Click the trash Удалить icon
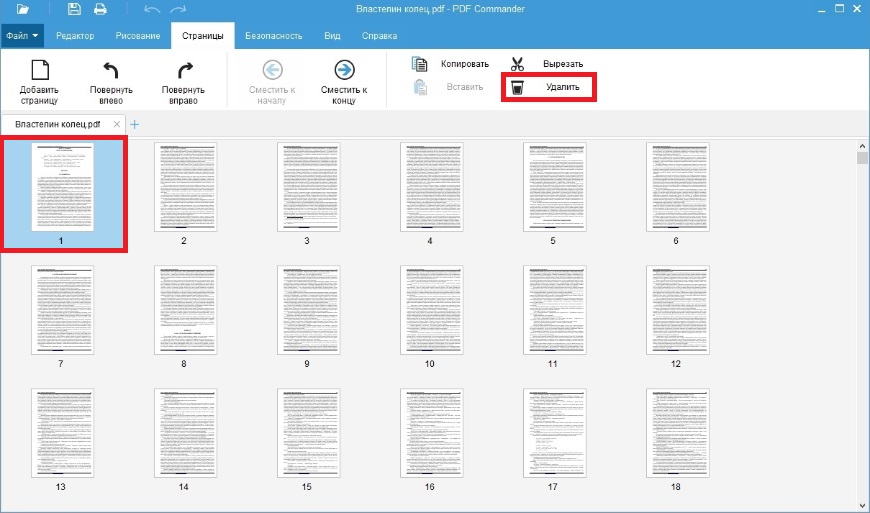Screen dimensions: 870x513 pos(517,87)
